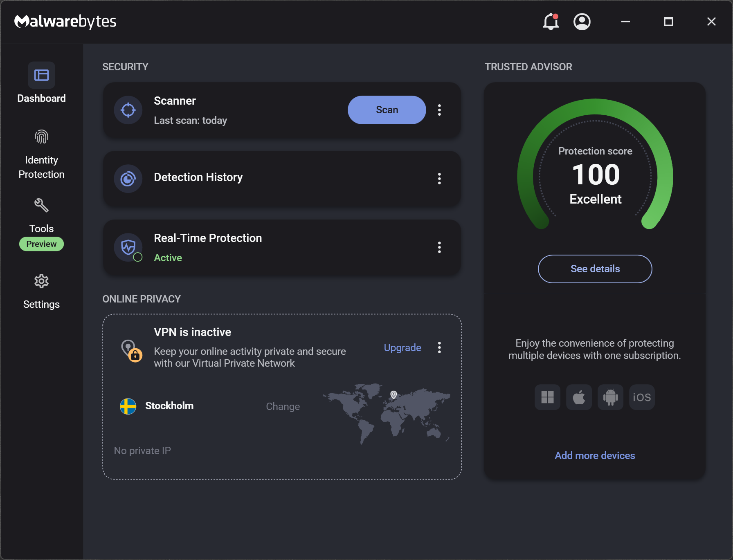Open the account profile icon
This screenshot has width=733, height=560.
(582, 22)
